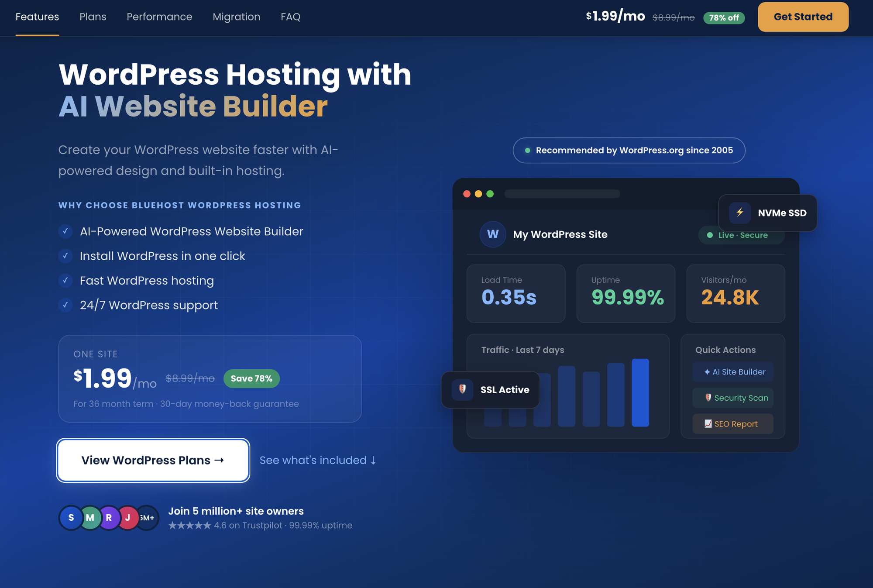Click the SSL Active shield icon
Image resolution: width=873 pixels, height=588 pixels.
point(462,389)
